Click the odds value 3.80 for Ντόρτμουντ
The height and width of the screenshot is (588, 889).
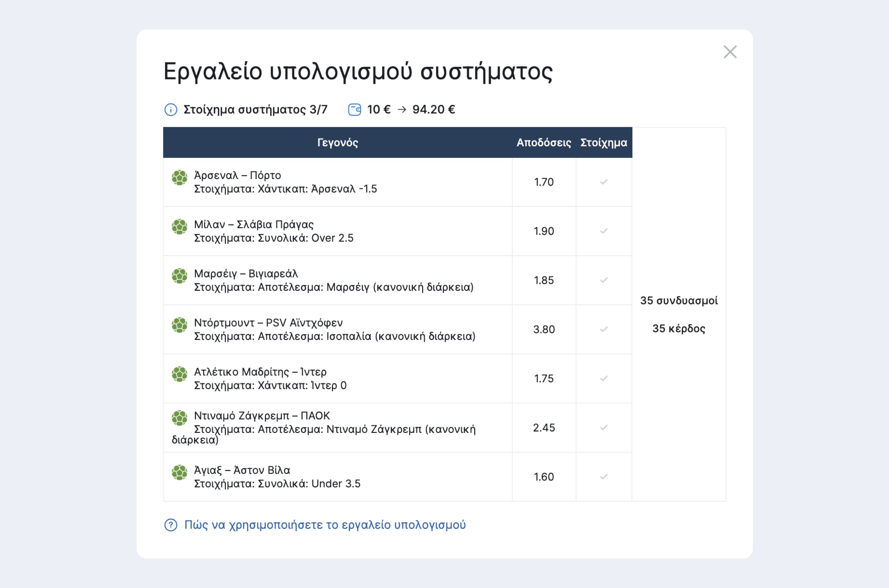[544, 329]
